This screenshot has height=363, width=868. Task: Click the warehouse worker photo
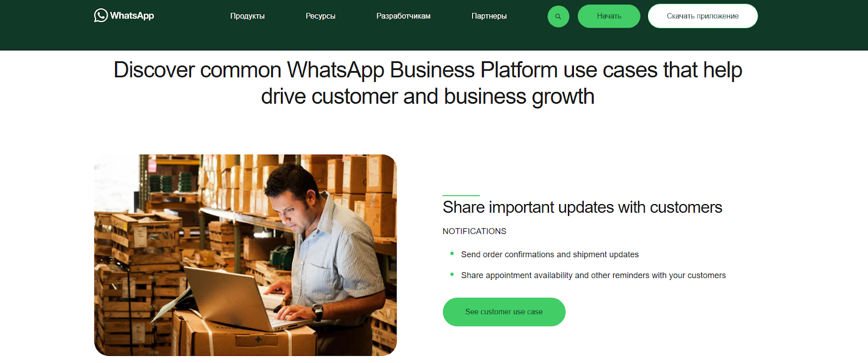(x=245, y=255)
